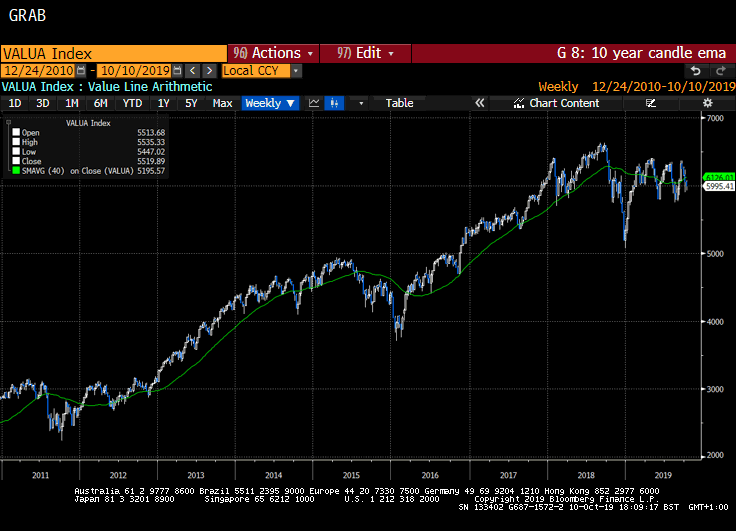736x531 pixels.
Task: Click the SMAVG (40) on Close legend entry
Action: point(89,170)
